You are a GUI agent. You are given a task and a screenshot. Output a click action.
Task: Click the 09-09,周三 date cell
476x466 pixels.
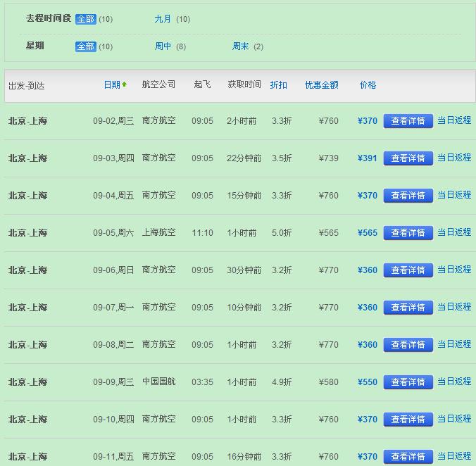pos(113,382)
